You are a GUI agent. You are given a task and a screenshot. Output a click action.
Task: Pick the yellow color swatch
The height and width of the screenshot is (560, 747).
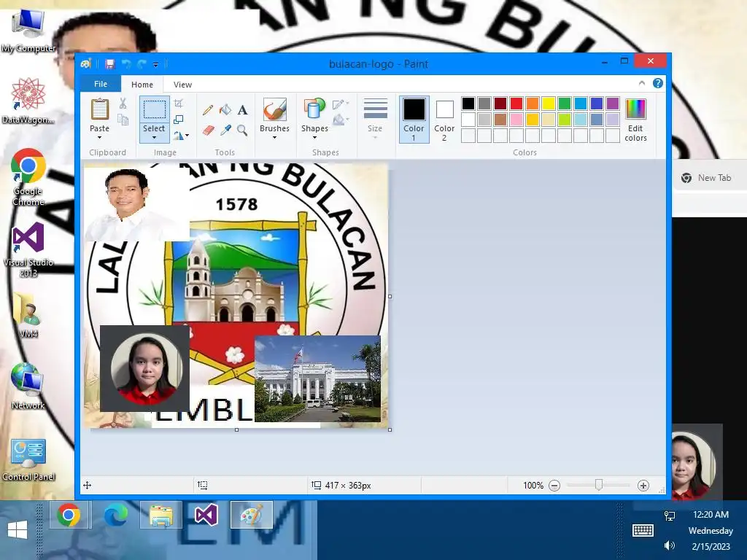(x=549, y=104)
